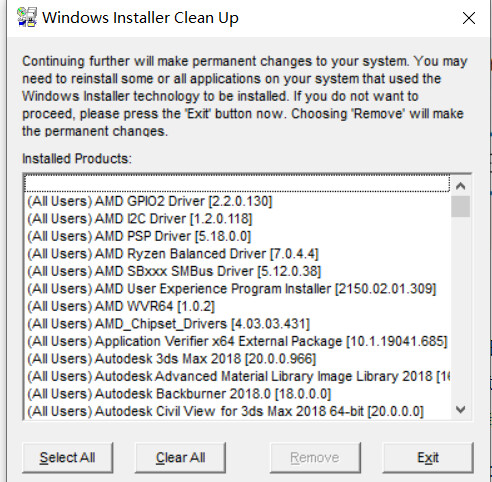The width and height of the screenshot is (492, 482).
Task: Click the list scrollbar up arrow
Action: [461, 186]
